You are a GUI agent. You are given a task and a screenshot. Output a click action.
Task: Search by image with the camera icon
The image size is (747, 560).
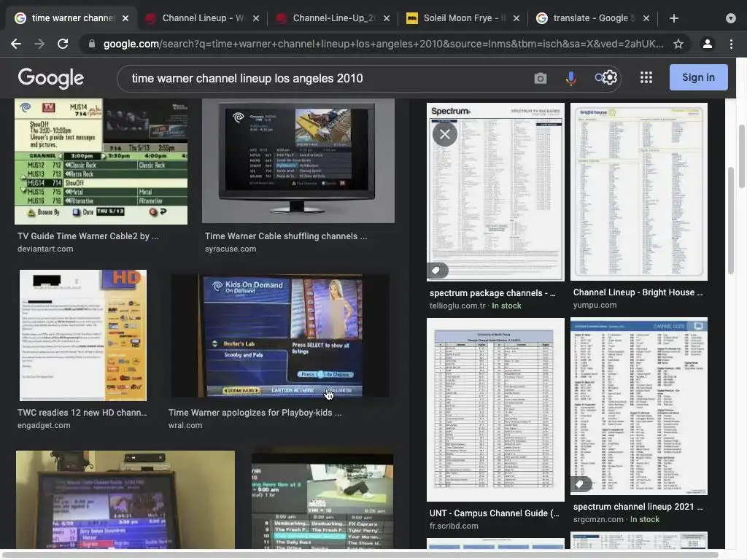[541, 78]
